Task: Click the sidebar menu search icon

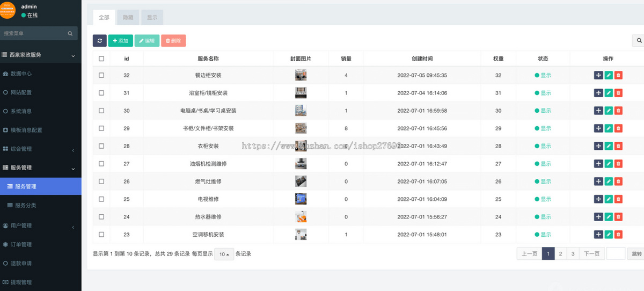Action: coord(70,33)
